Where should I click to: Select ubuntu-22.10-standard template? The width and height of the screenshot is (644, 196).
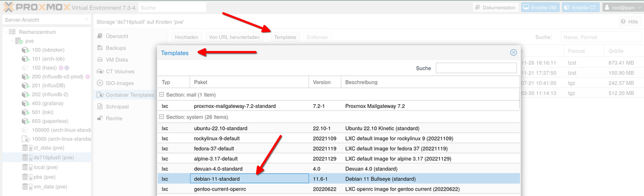tap(339, 128)
